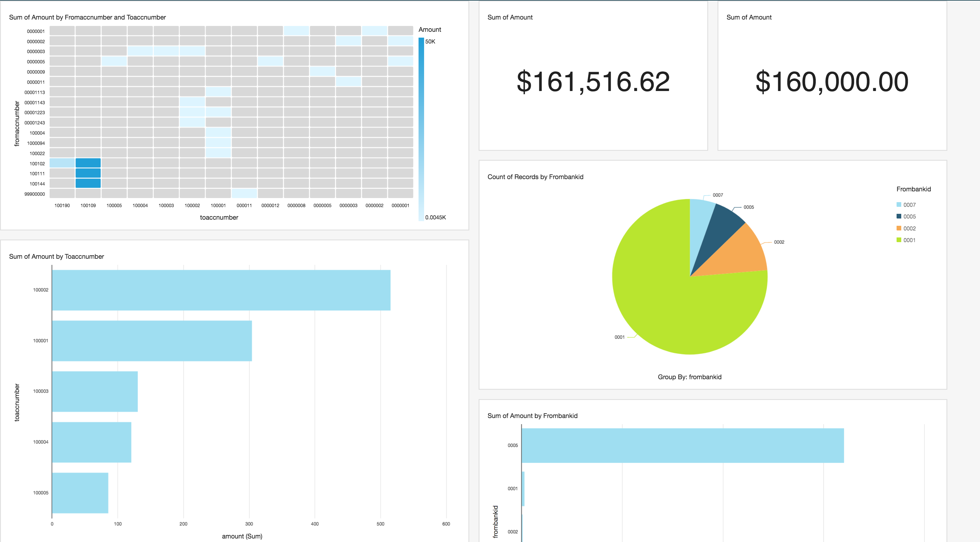Click the 0005 legend color swatch
This screenshot has width=980, height=542.
[899, 216]
